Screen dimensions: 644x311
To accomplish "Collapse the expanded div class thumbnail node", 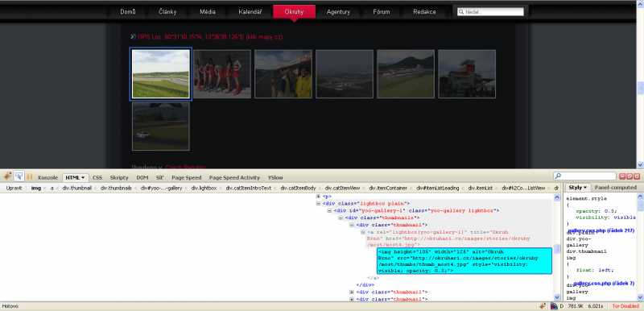I will (x=352, y=225).
